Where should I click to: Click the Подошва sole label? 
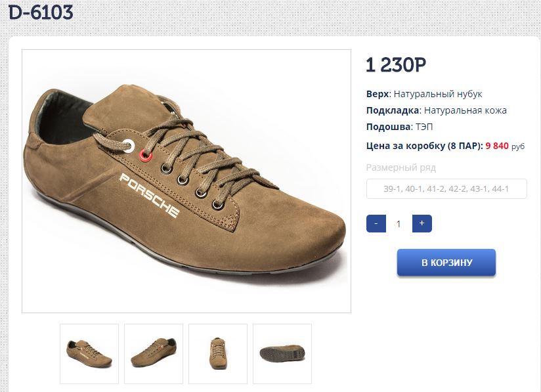(388, 127)
